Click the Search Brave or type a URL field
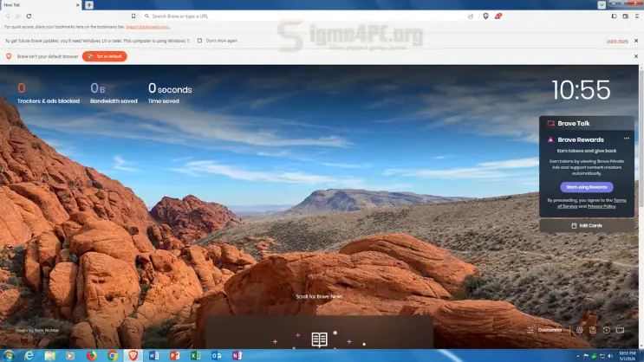The height and width of the screenshot is (362, 644). (306, 16)
